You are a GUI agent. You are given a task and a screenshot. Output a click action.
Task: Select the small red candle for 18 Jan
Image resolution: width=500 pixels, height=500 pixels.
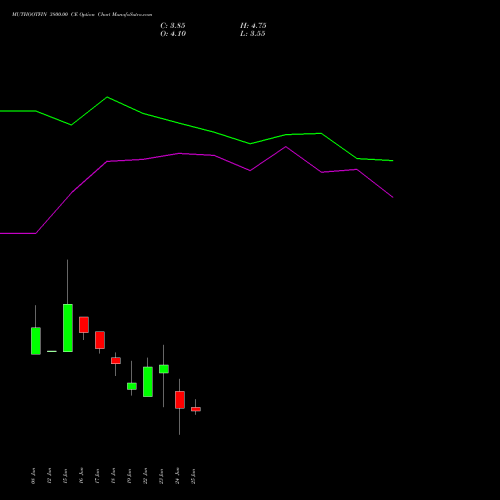tap(116, 361)
